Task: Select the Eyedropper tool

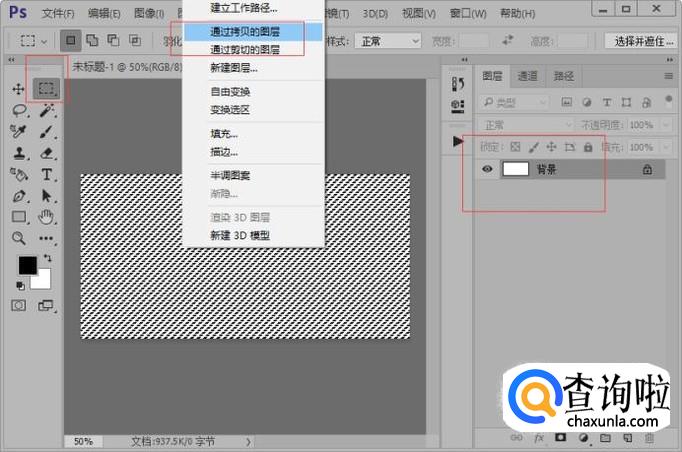Action: pos(19,131)
